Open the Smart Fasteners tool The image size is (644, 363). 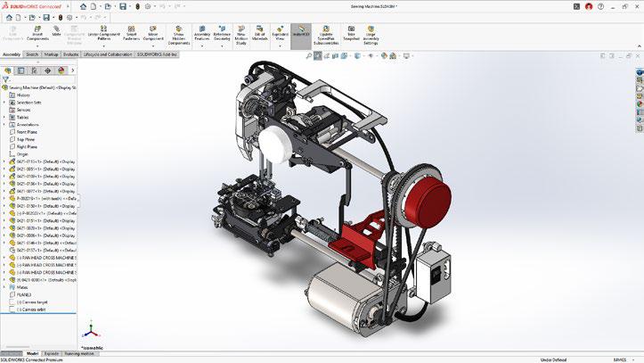coord(132,33)
